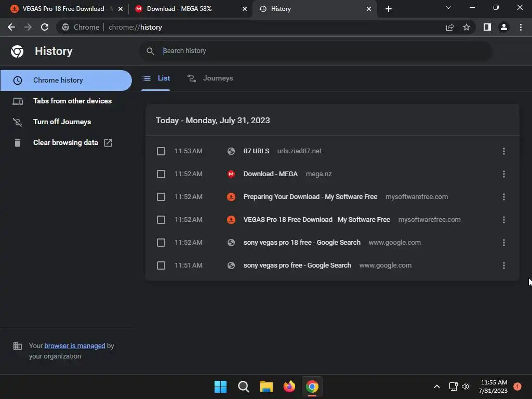Open the actions menu for Download - MEGA entry

click(x=504, y=174)
